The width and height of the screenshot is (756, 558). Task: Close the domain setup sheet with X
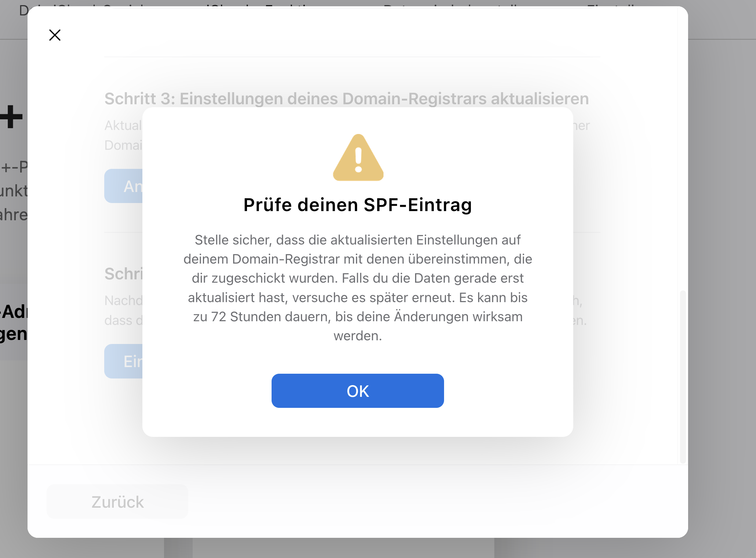55,35
